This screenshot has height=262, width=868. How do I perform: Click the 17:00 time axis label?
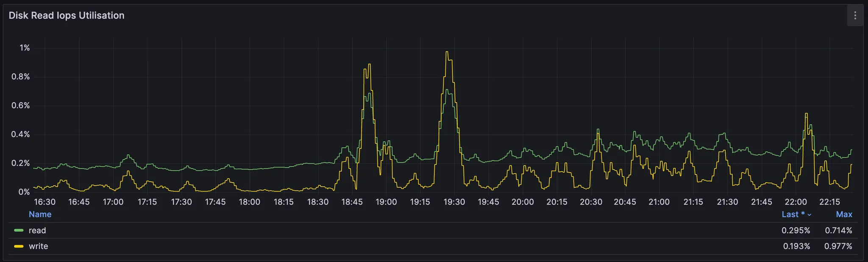[113, 202]
